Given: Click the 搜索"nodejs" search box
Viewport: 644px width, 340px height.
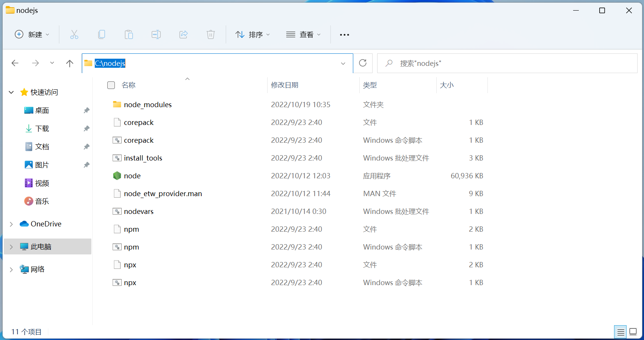Looking at the screenshot, I should (x=507, y=63).
